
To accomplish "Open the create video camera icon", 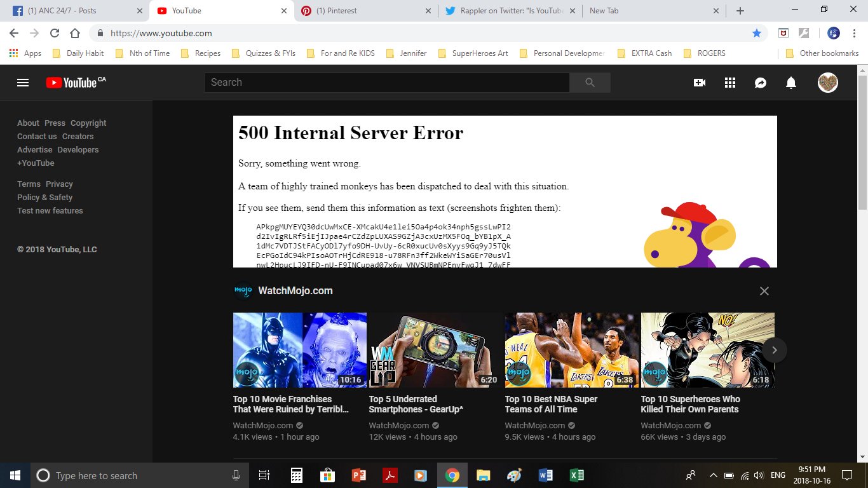I will 700,83.
